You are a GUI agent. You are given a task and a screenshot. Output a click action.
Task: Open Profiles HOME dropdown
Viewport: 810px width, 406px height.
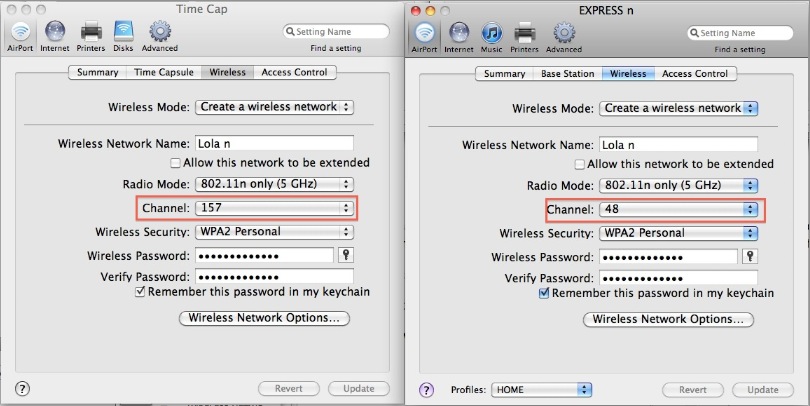(x=541, y=390)
